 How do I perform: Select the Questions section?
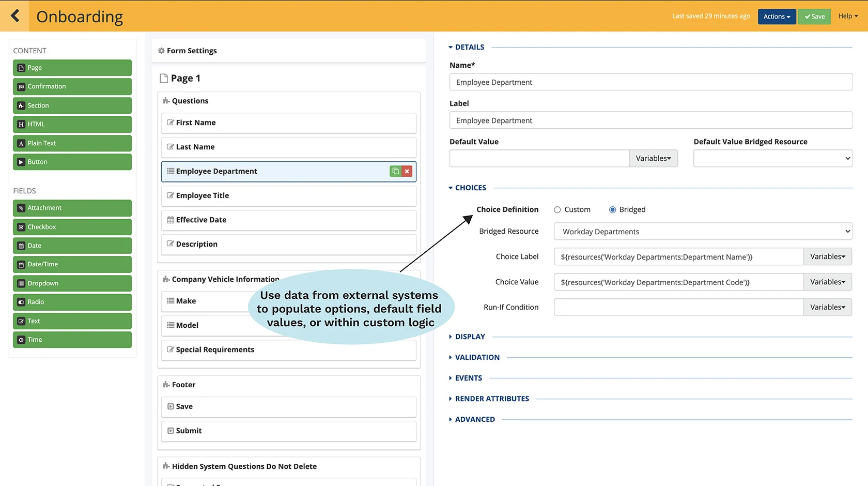(x=190, y=101)
